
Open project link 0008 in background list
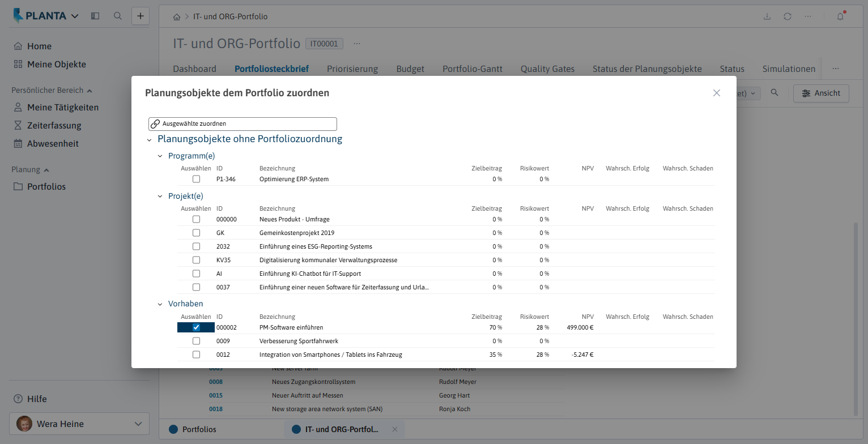pos(216,382)
